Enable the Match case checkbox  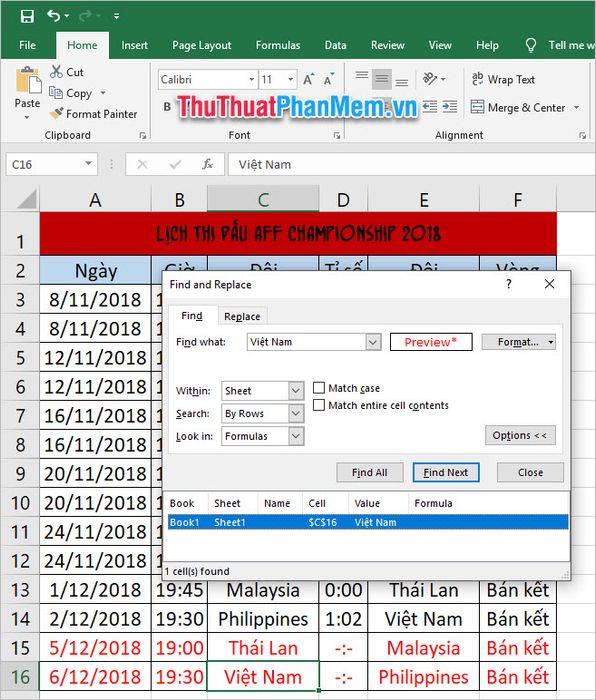click(x=319, y=388)
